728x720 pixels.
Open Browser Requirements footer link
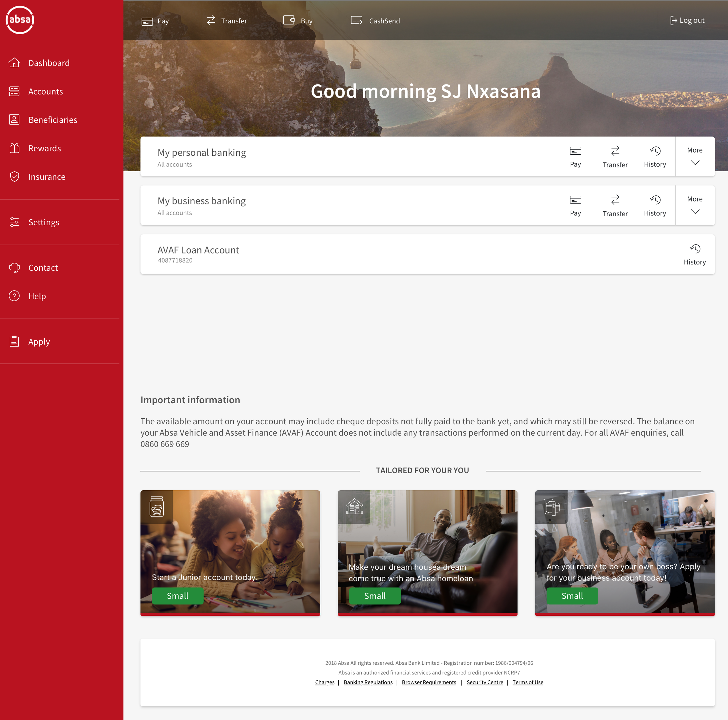click(x=429, y=682)
